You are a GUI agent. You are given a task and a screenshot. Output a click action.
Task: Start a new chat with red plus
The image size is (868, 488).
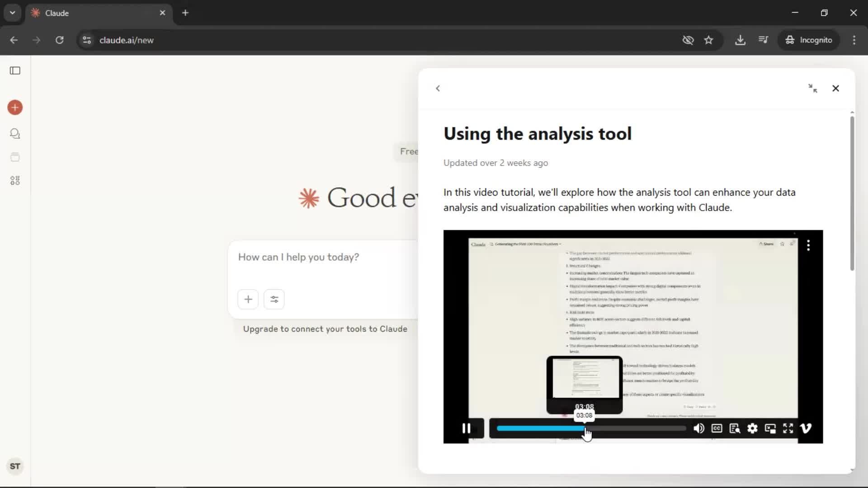(x=15, y=108)
